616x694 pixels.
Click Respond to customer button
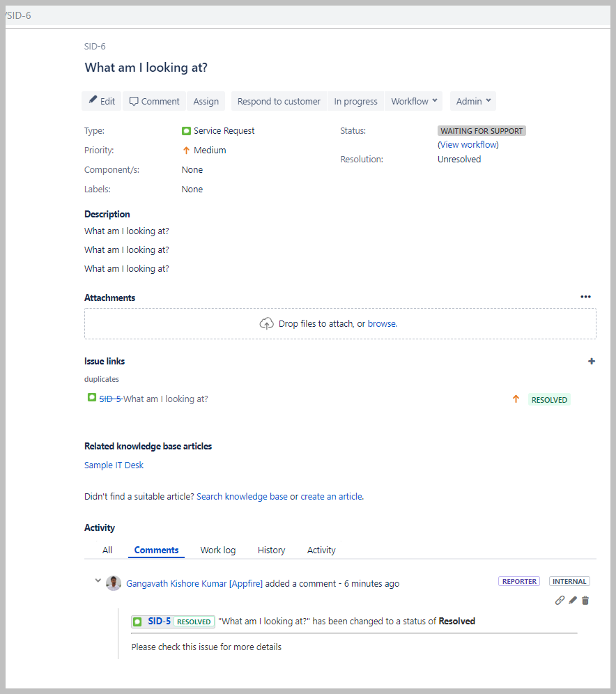click(x=279, y=101)
